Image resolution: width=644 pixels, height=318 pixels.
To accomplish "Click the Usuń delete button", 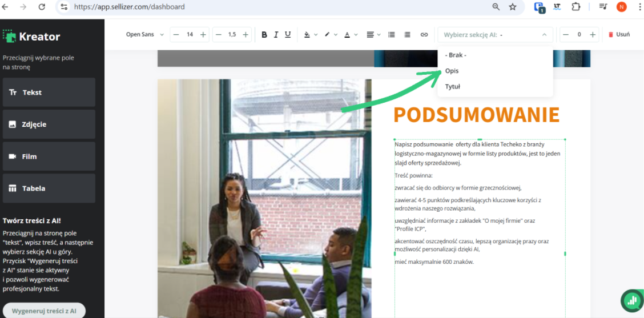I will (x=619, y=35).
